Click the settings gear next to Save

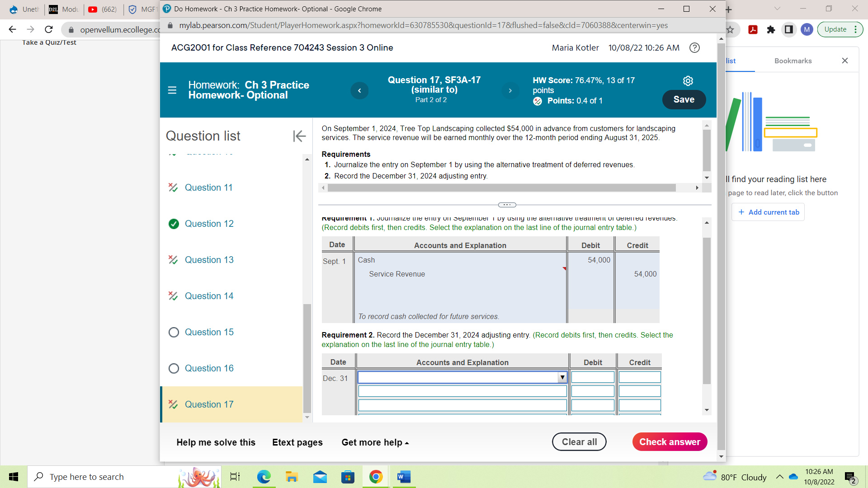688,80
